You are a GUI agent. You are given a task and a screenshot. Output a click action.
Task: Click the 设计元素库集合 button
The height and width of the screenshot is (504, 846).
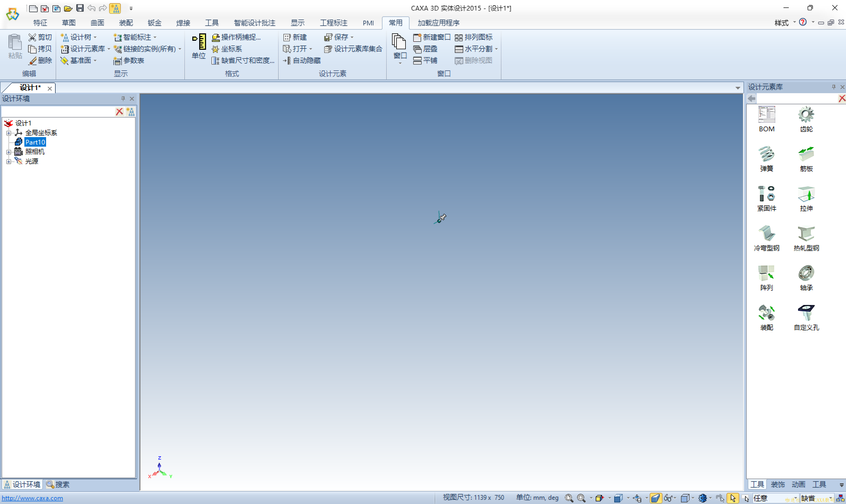pos(353,49)
